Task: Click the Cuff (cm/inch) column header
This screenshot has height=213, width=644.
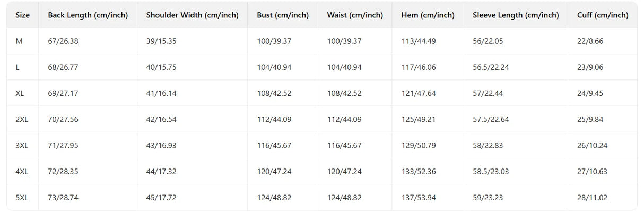Action: click(x=602, y=15)
